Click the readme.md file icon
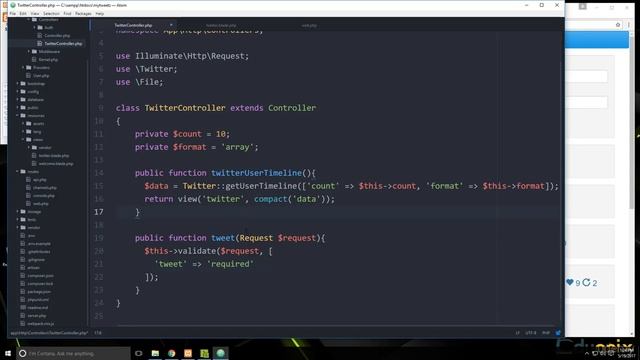640x360 pixels. click(23, 308)
